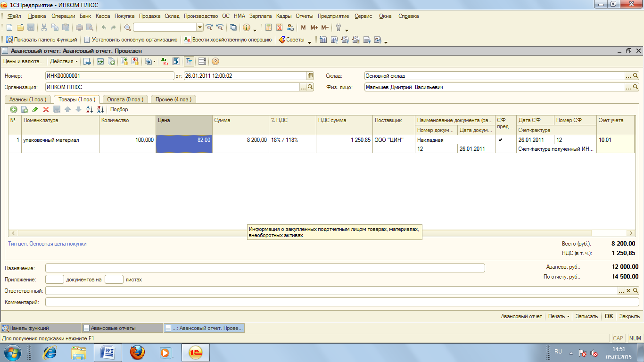Open Ответственный selection ellipsis button
The image size is (644, 362).
pos(621,291)
